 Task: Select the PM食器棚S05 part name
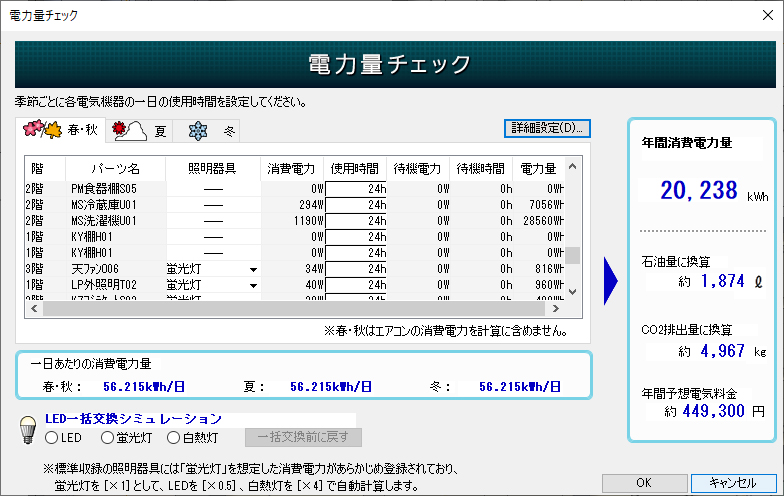pos(104,189)
